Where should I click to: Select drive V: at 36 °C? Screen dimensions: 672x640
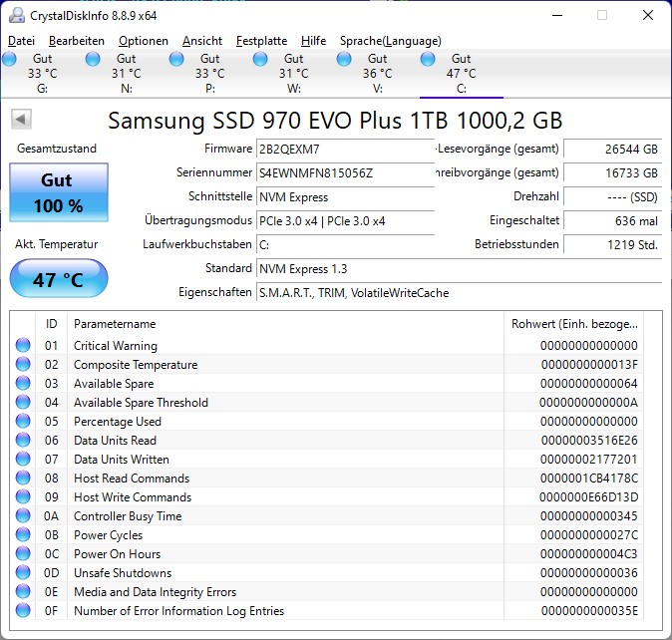pos(377,74)
